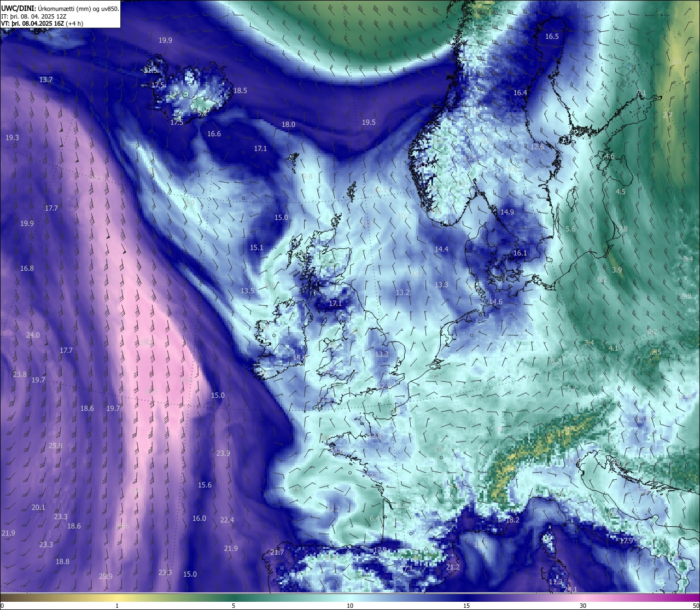Click the 13.7 value near the top-left
Image resolution: width=700 pixels, height=610 pixels.
46,79
